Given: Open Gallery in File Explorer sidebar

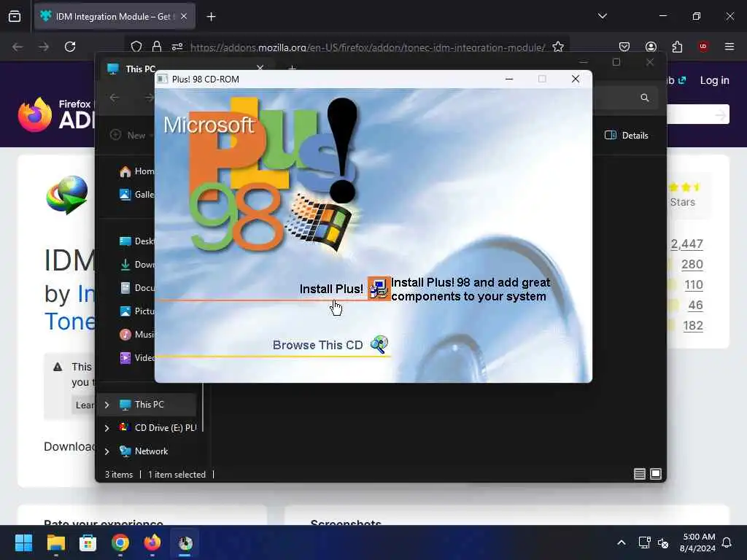Looking at the screenshot, I should [137, 194].
